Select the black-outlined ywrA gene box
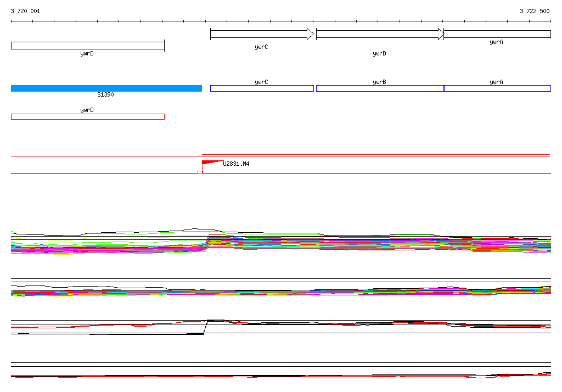Screen dimensions: 562x392 (497, 34)
